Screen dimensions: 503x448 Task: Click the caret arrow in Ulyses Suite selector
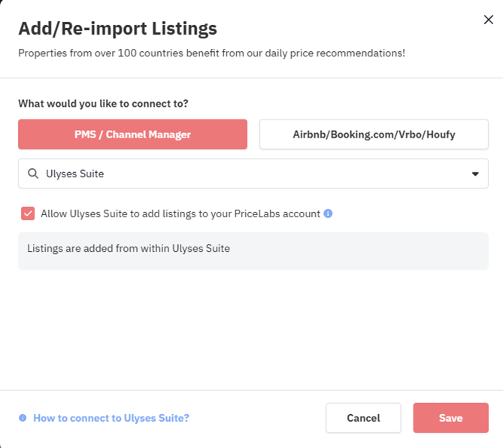(x=475, y=174)
